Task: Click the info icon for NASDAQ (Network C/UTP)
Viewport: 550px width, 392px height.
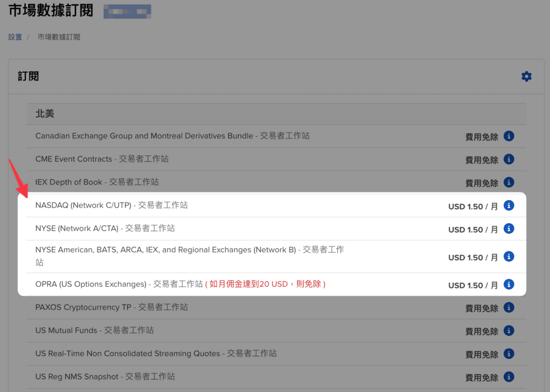Action: click(x=508, y=205)
